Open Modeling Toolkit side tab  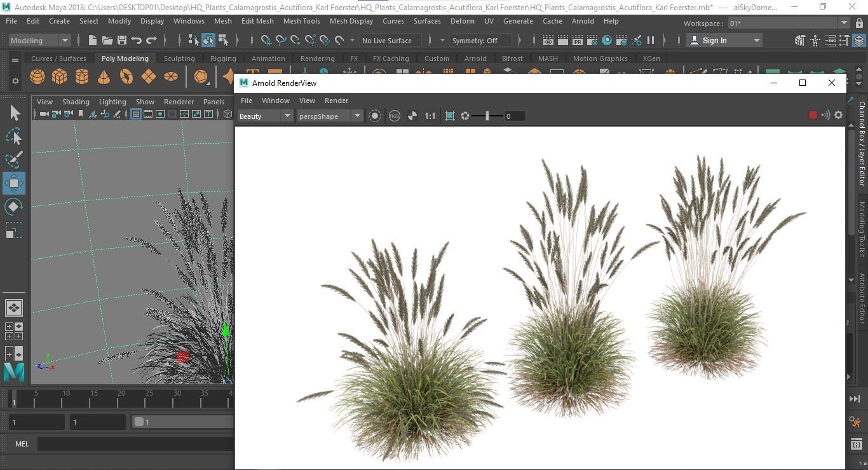click(x=862, y=229)
